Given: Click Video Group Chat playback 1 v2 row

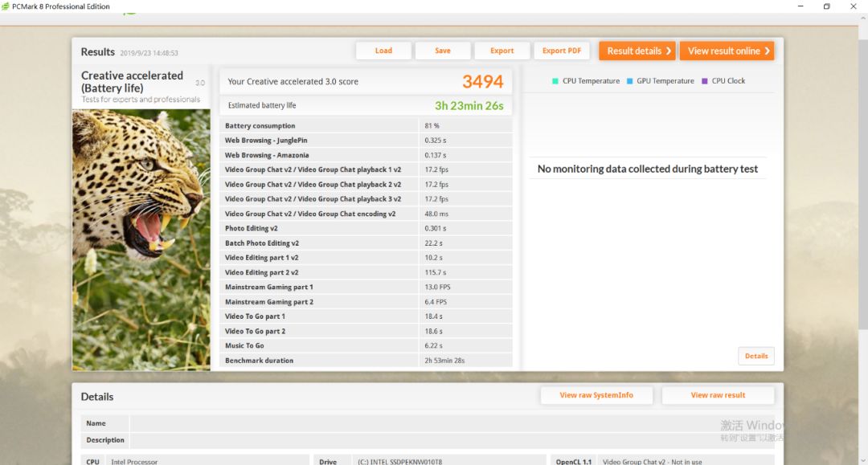Looking at the screenshot, I should point(366,169).
